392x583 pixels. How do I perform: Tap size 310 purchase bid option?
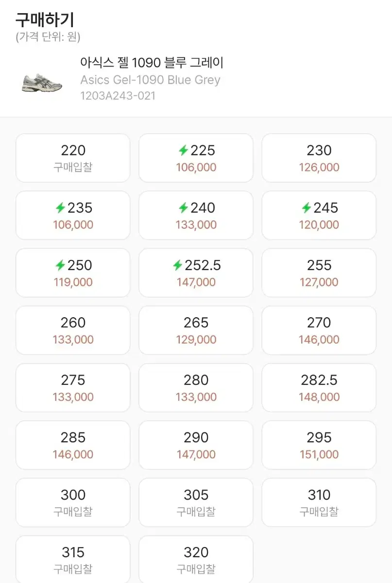[x=319, y=502]
